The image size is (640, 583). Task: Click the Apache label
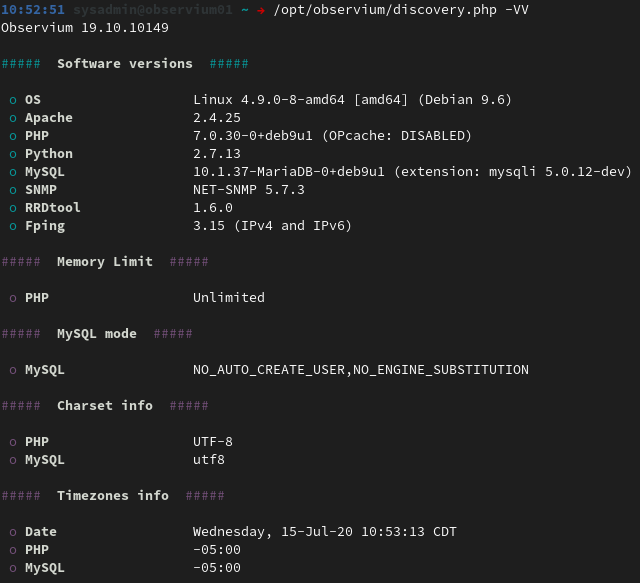pyautogui.click(x=49, y=118)
